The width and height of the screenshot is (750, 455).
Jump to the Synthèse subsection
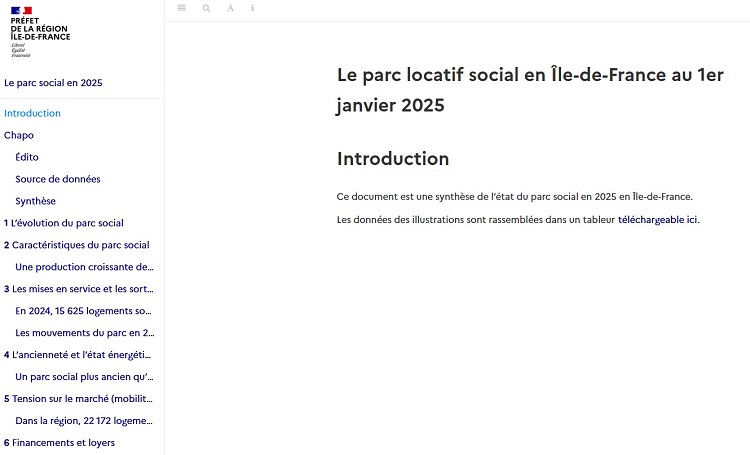click(x=35, y=201)
